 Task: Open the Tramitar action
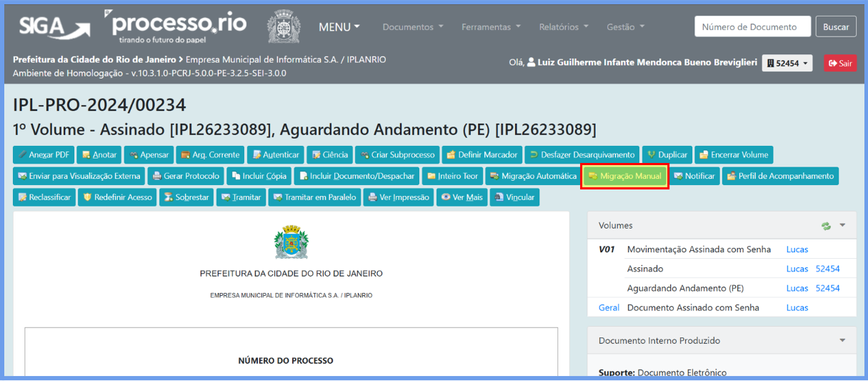(x=241, y=197)
